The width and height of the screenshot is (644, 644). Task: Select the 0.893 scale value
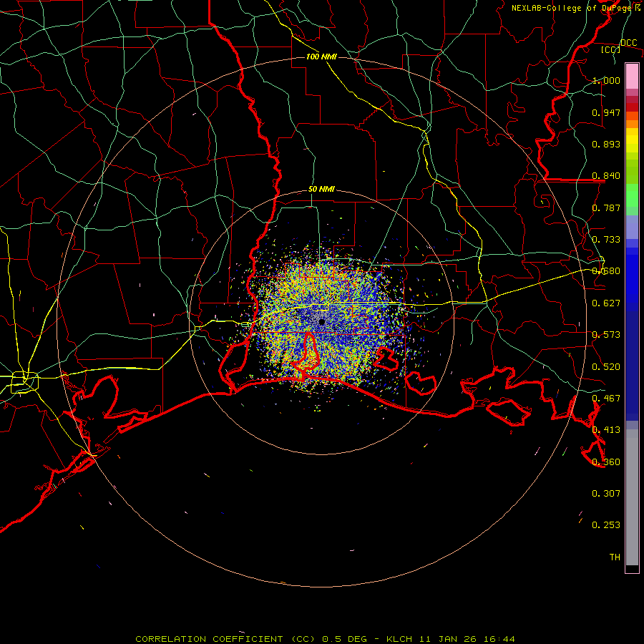tap(606, 144)
